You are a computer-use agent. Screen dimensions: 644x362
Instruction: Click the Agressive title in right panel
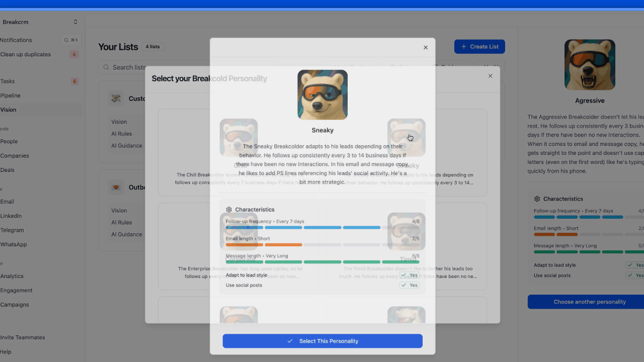(590, 101)
